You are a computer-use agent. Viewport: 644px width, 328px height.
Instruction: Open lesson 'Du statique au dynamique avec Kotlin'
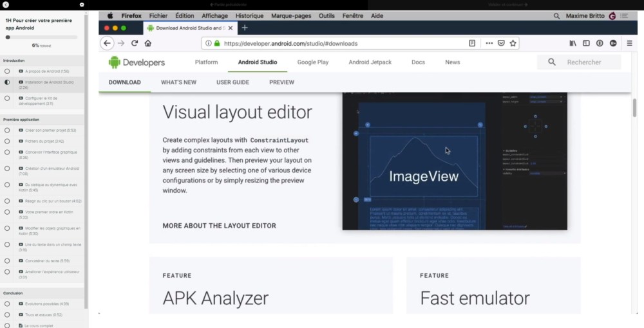(48, 187)
